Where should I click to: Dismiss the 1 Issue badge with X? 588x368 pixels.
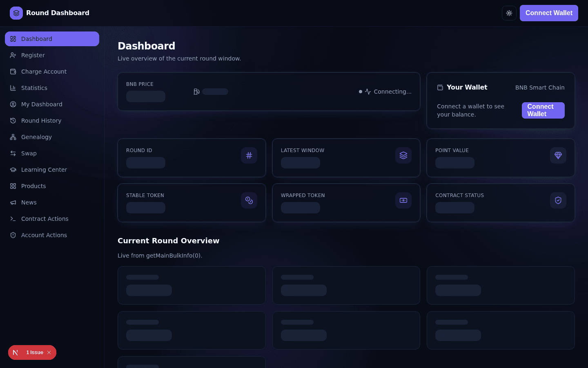point(49,352)
